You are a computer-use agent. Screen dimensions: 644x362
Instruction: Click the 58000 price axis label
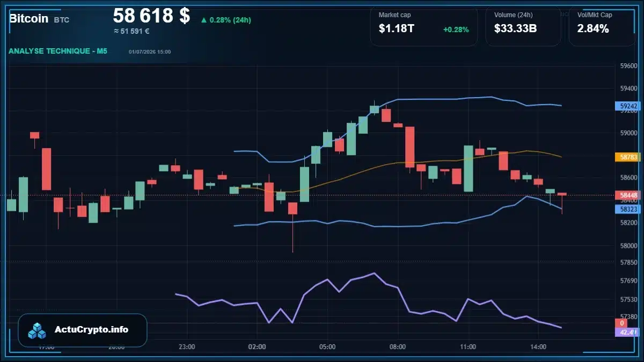point(628,246)
